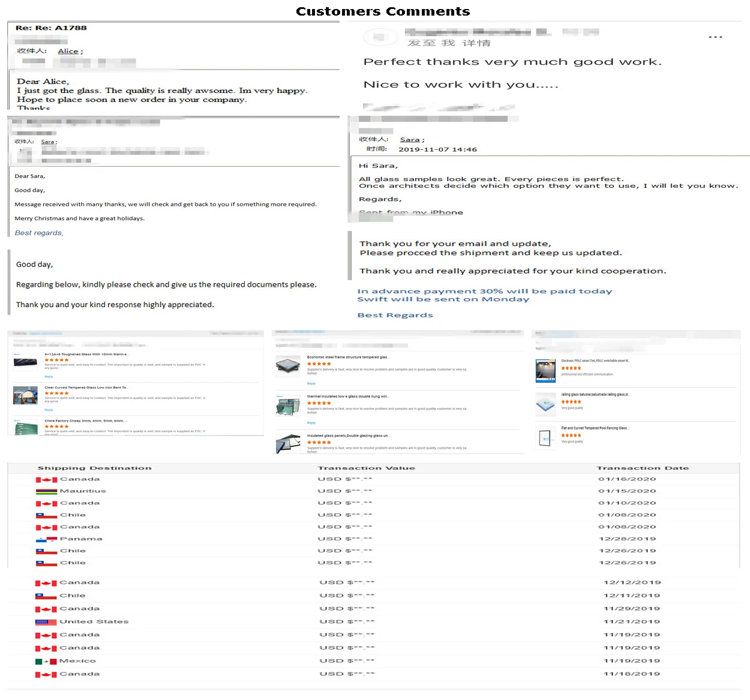Viewport: 750px width, 700px height.
Task: Click the Transaction Date column header
Action: point(643,468)
